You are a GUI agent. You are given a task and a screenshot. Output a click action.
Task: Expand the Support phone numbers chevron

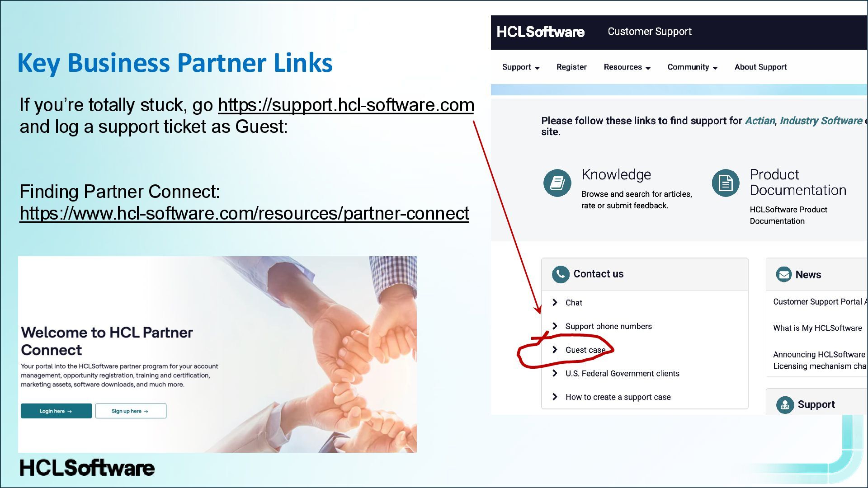(x=555, y=326)
